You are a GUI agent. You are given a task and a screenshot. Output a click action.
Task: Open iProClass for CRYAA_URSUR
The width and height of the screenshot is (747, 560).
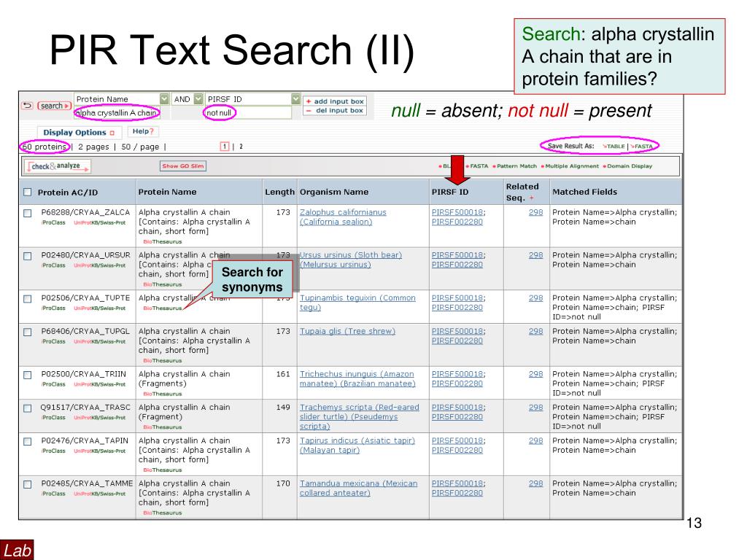(53, 265)
